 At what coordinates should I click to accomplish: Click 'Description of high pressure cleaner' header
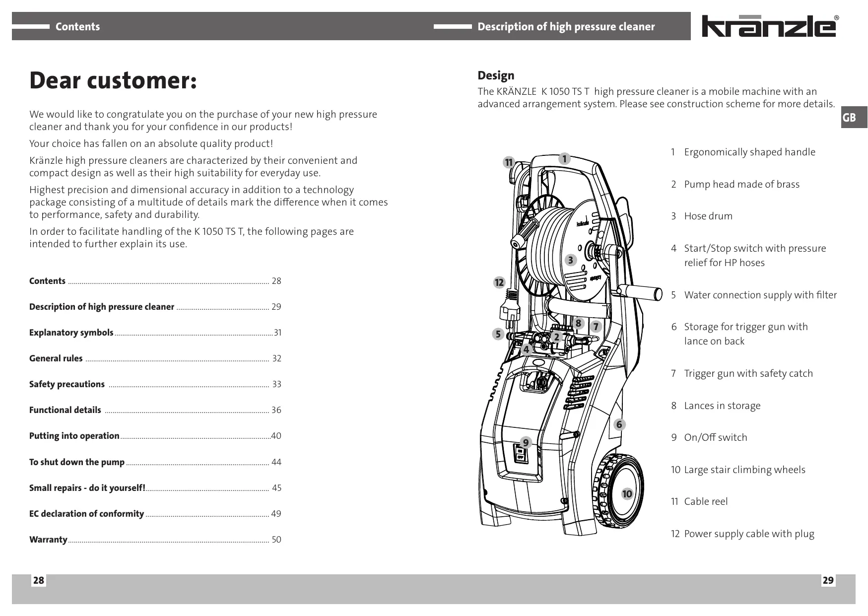point(566,27)
